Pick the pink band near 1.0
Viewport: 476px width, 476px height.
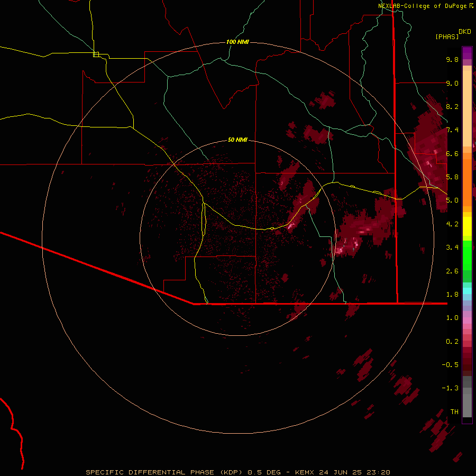coord(467,321)
